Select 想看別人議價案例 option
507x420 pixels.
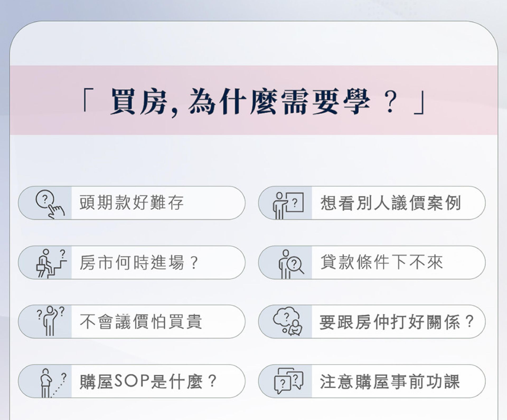tap(390, 203)
